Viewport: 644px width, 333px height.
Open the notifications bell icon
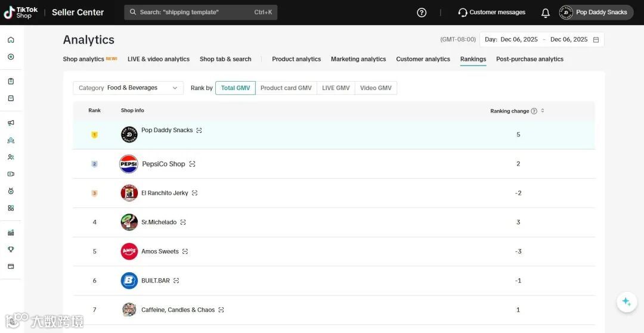[546, 13]
